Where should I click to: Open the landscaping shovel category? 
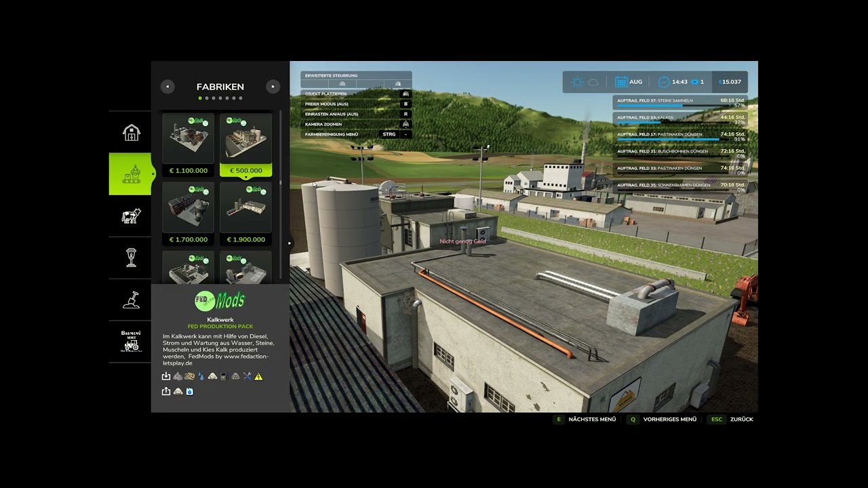131,300
